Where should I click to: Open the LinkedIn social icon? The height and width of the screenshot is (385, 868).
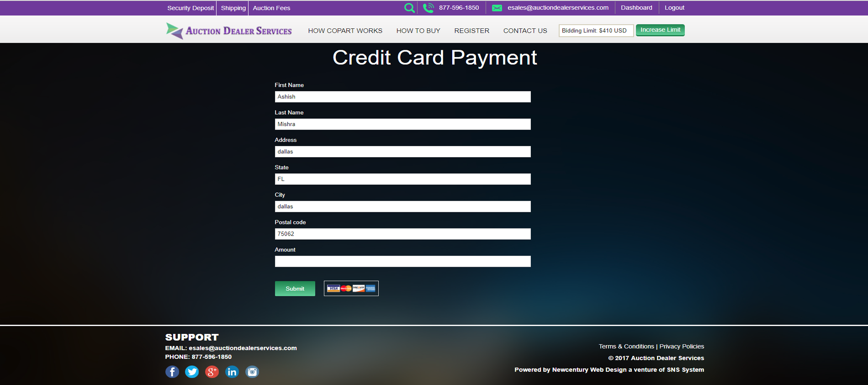pos(232,372)
